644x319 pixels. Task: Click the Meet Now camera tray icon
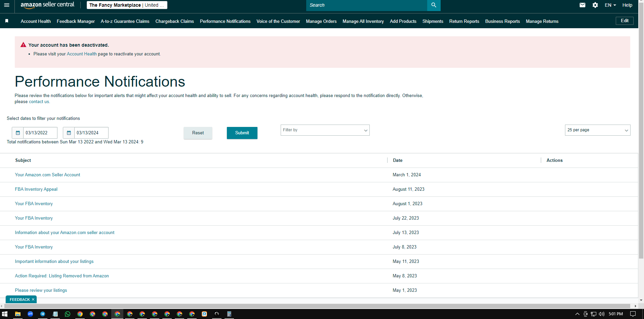(586, 314)
